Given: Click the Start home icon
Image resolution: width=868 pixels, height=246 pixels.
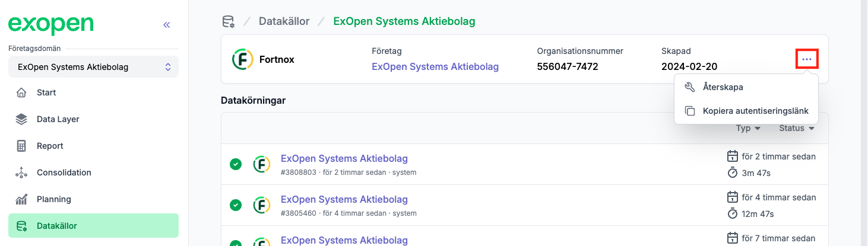Looking at the screenshot, I should pos(21,92).
